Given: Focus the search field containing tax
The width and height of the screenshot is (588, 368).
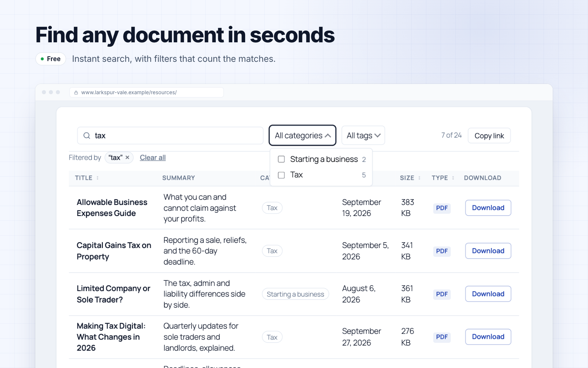Looking at the screenshot, I should [170, 135].
